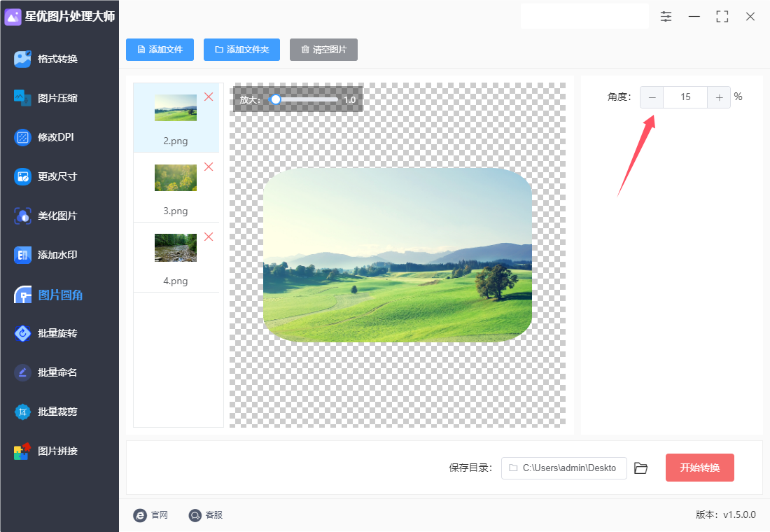The height and width of the screenshot is (532, 770).
Task: Open the 客服 customer service link
Action: (206, 514)
